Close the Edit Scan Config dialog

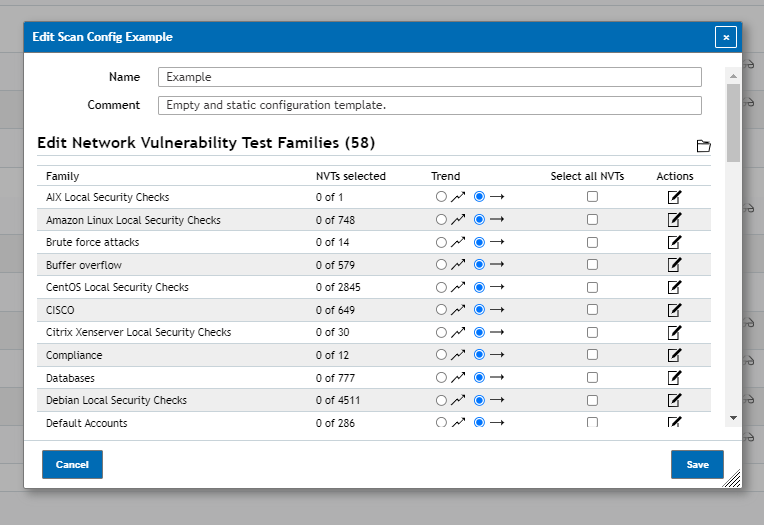726,37
